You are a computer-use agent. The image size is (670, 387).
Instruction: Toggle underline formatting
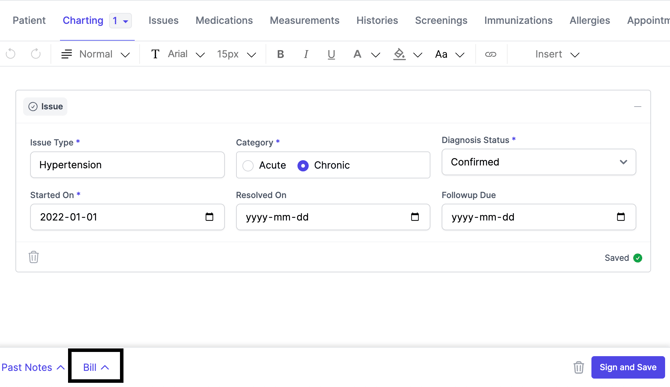pyautogui.click(x=331, y=54)
